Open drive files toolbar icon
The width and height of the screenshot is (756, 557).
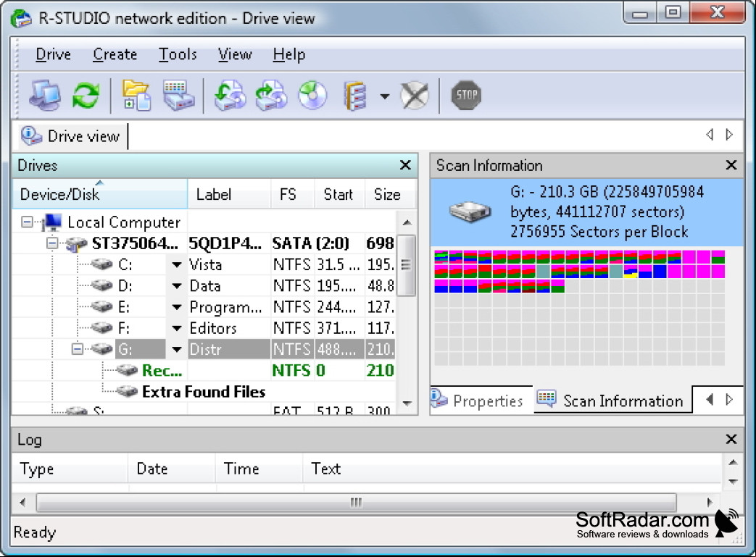[x=136, y=95]
